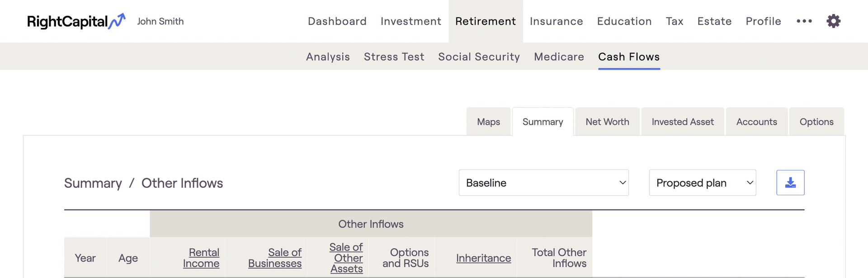Viewport: 868px width, 278px height.
Task: Go to the Accounts tab
Action: [x=756, y=122]
